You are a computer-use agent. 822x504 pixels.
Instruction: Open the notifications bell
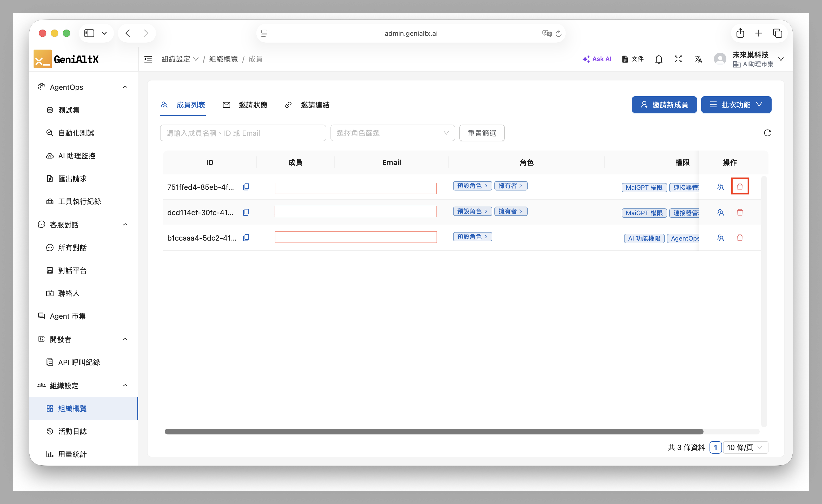coord(659,59)
